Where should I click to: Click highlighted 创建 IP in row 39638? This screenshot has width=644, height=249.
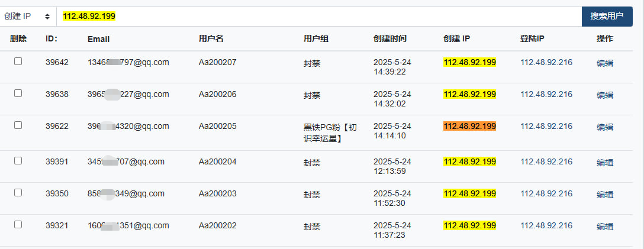(x=470, y=95)
